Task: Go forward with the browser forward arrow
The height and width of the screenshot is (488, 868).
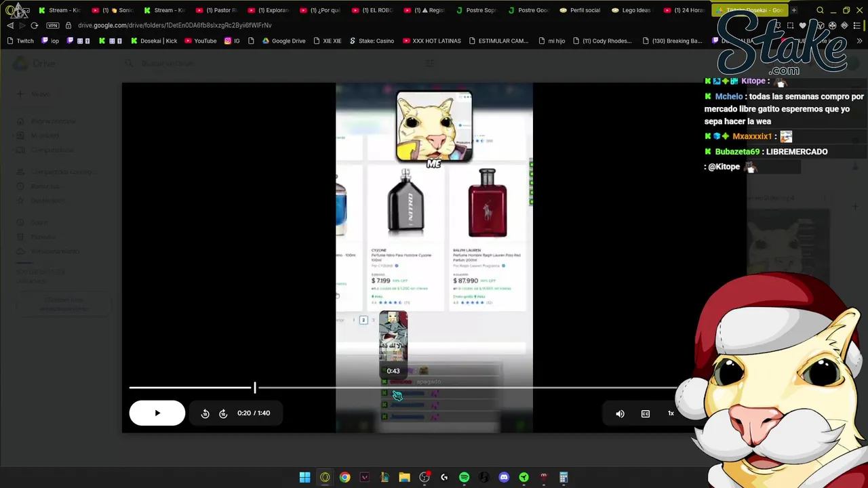Action: 22,25
